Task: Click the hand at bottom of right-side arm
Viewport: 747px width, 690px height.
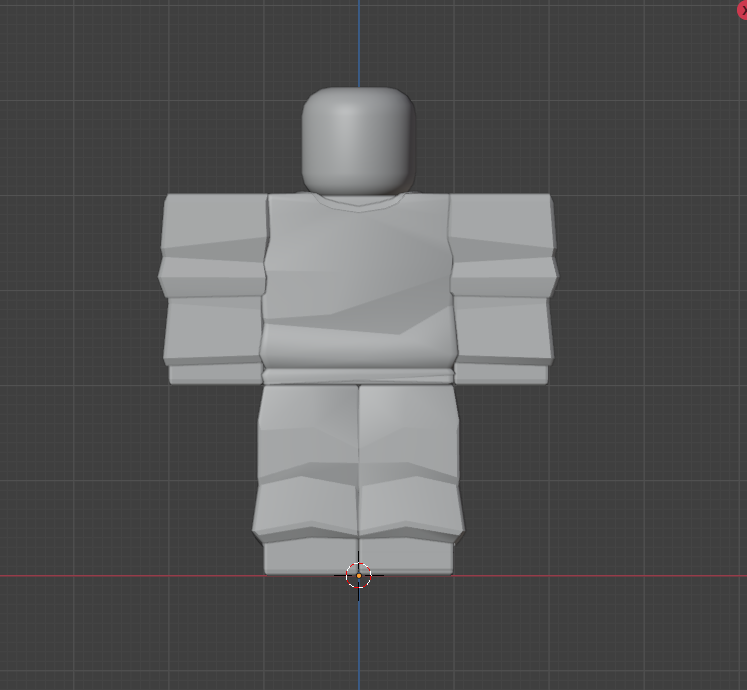Action: pos(502,374)
